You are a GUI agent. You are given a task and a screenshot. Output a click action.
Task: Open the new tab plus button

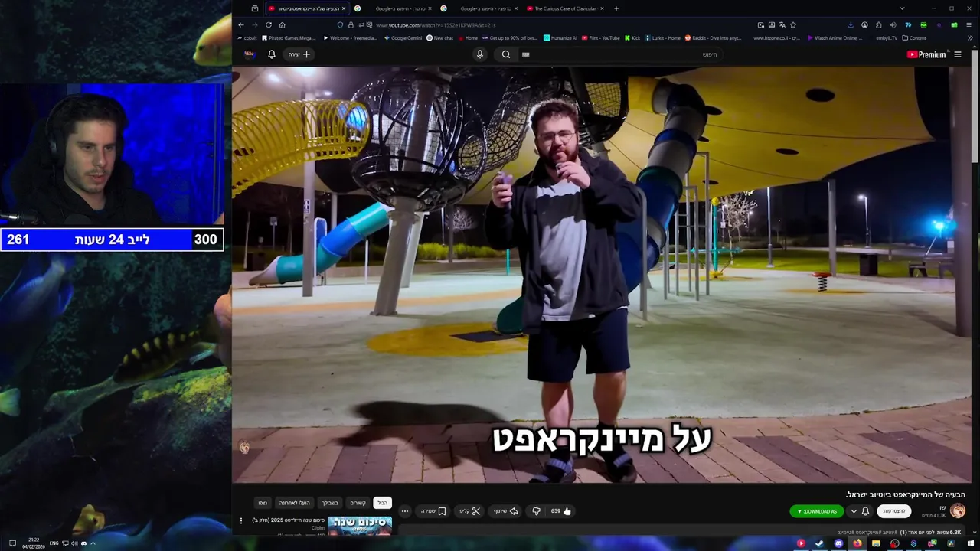pyautogui.click(x=616, y=8)
